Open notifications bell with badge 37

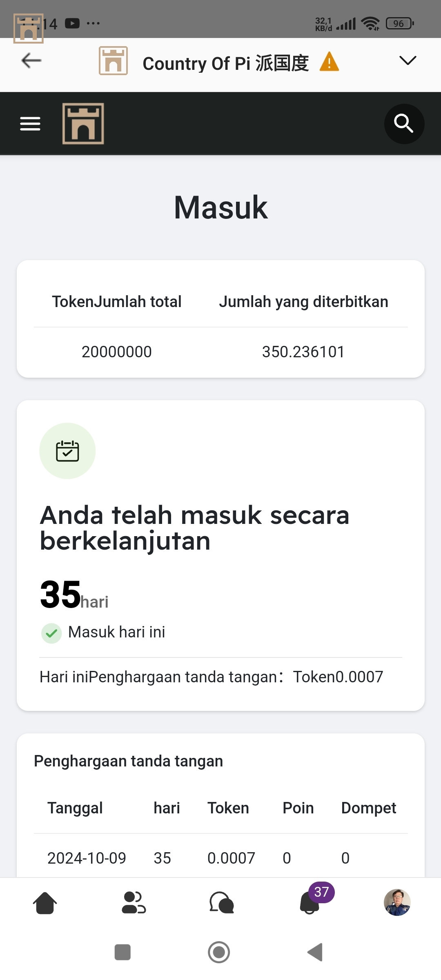[310, 902]
